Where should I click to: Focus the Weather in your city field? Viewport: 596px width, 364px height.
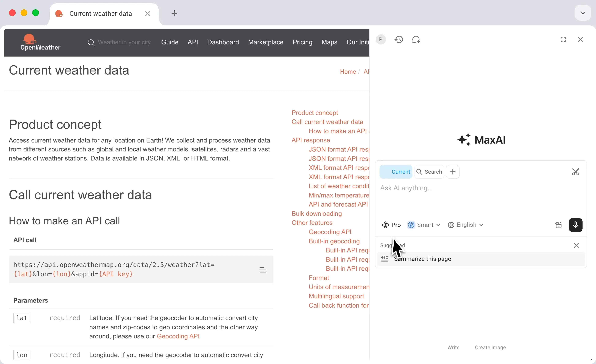pos(124,42)
